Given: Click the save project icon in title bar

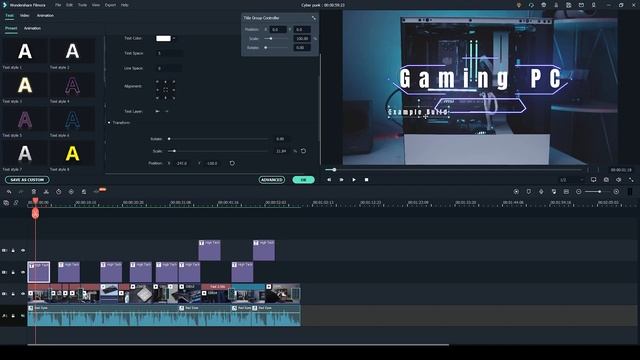Looking at the screenshot, I should click(x=569, y=5).
